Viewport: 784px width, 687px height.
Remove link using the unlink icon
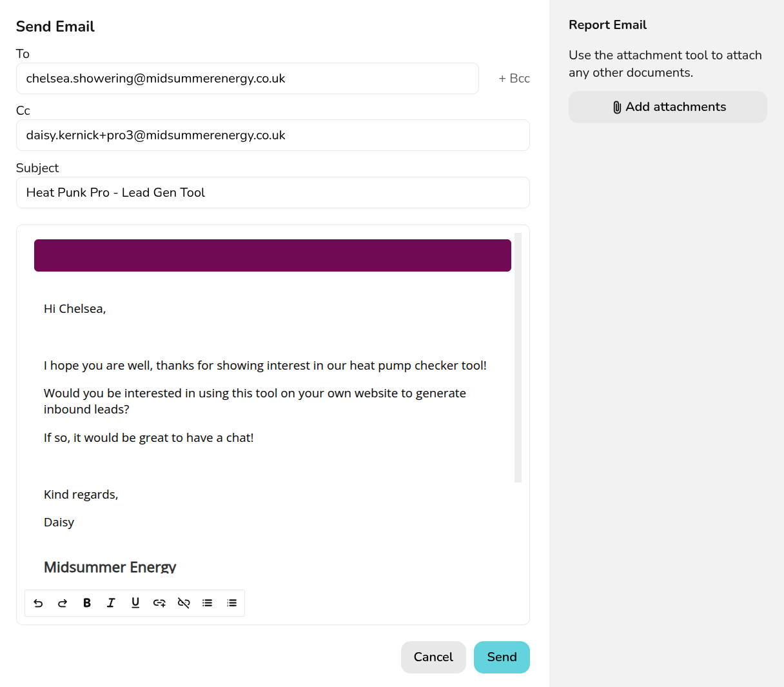click(184, 603)
